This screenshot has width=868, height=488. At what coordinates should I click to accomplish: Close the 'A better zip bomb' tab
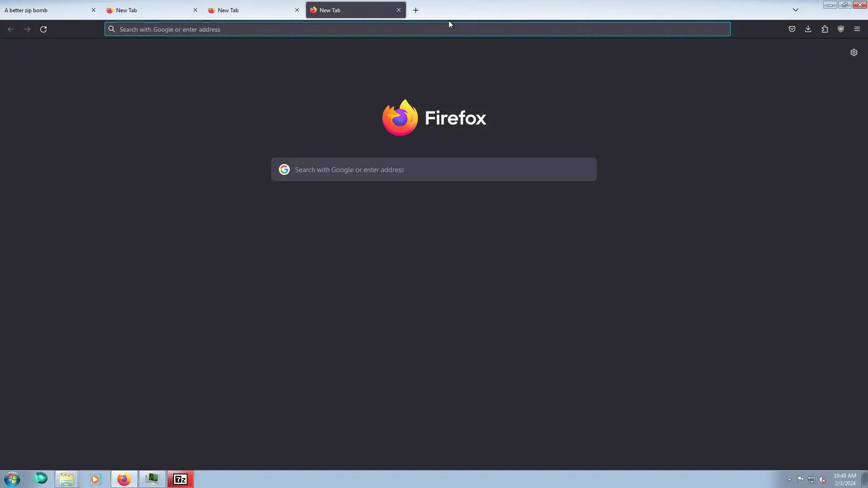pos(94,10)
